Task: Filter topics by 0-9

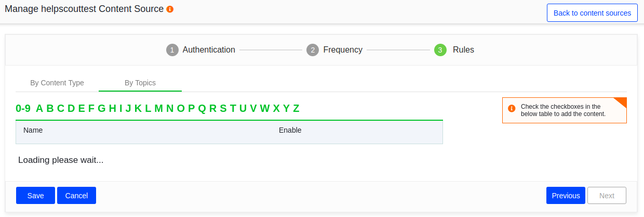Action: 23,108
